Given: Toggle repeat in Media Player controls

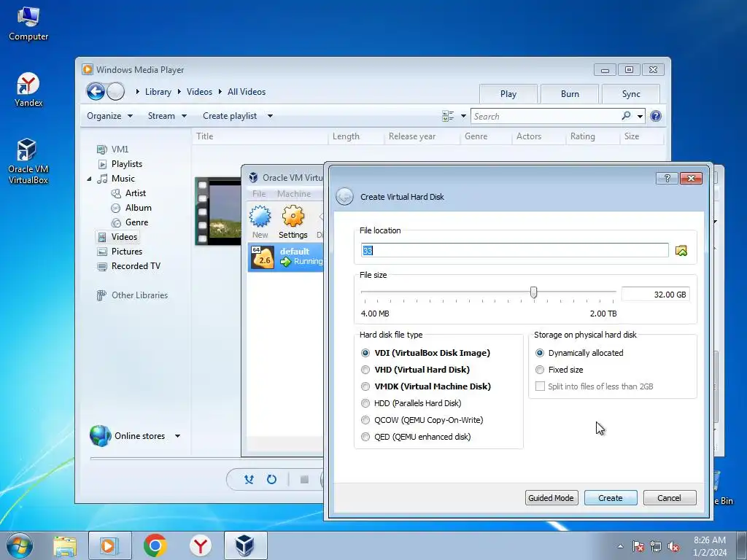Looking at the screenshot, I should pos(271,480).
